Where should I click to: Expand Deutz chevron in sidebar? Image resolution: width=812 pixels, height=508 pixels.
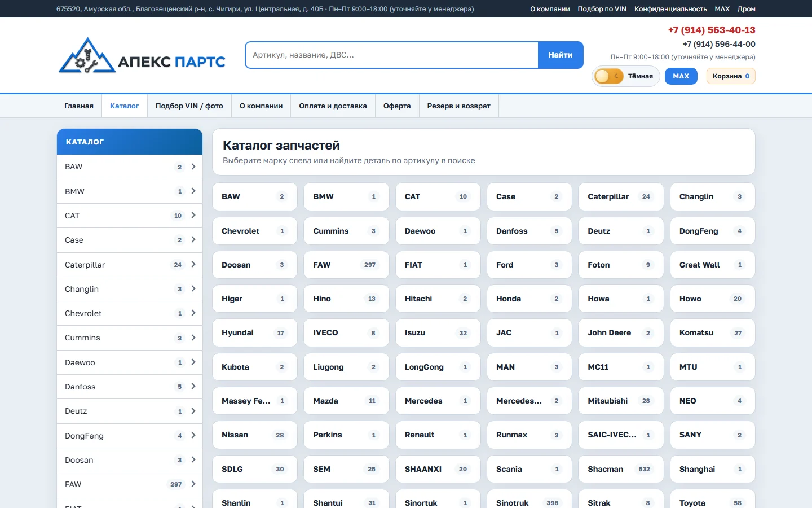coord(193,411)
